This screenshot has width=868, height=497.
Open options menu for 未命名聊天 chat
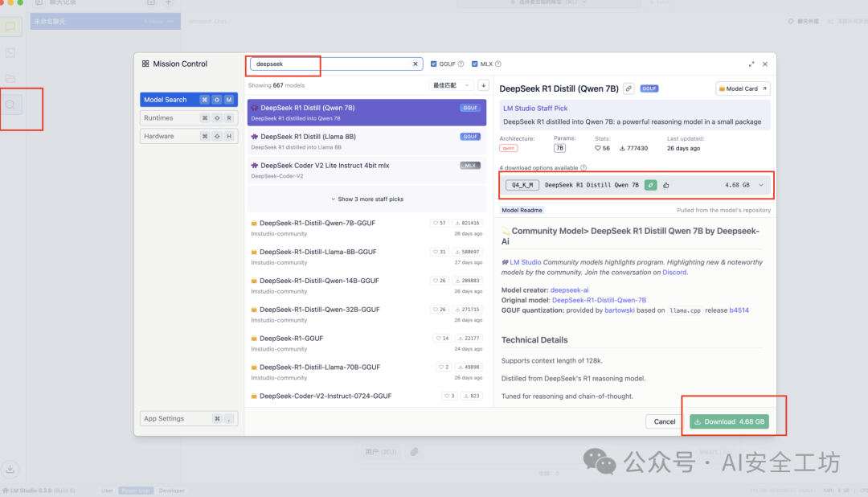click(x=170, y=22)
